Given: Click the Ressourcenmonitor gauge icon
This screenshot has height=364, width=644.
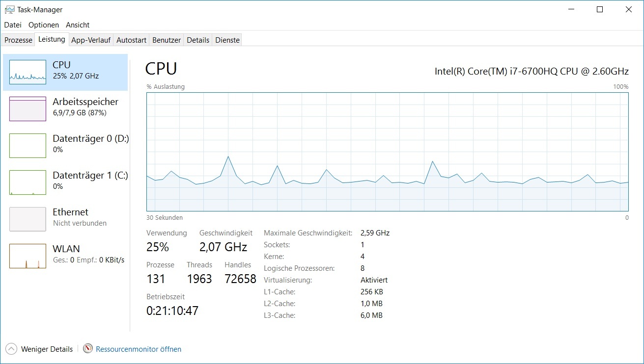Looking at the screenshot, I should pos(88,349).
